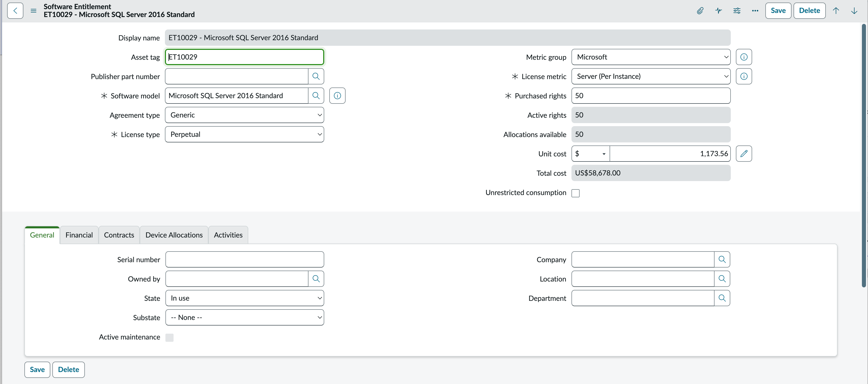Click the Active rights value field
This screenshot has height=384, width=868.
(x=651, y=115)
